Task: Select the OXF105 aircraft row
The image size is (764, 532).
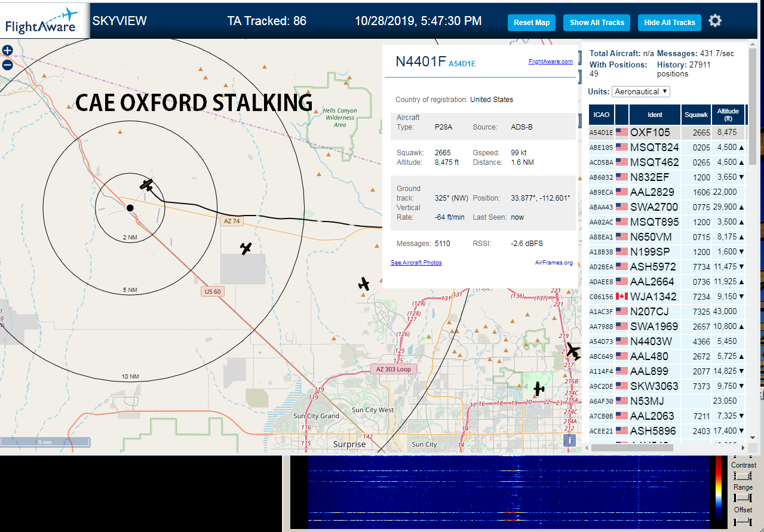Action: coord(667,133)
